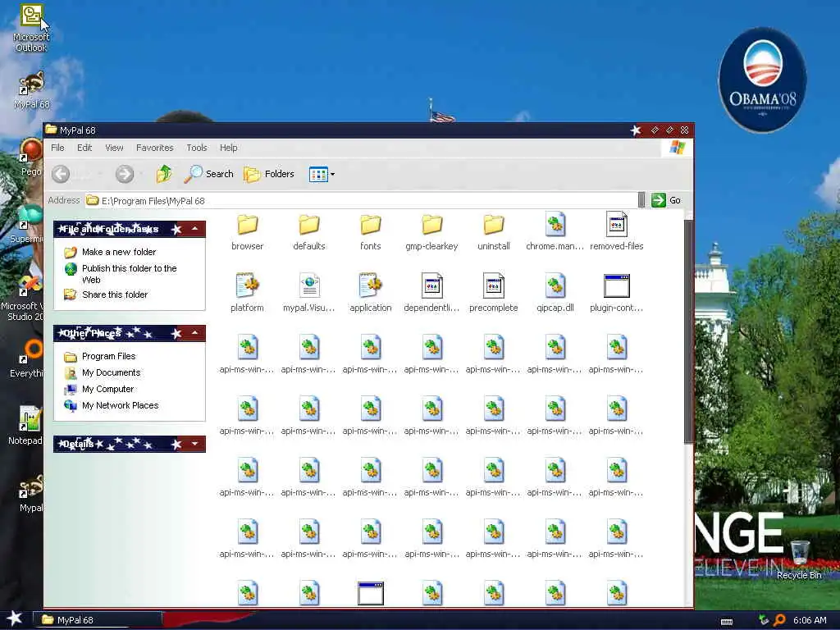Screen dimensions: 840x630
Task: Click Share this folder
Action: point(106,294)
